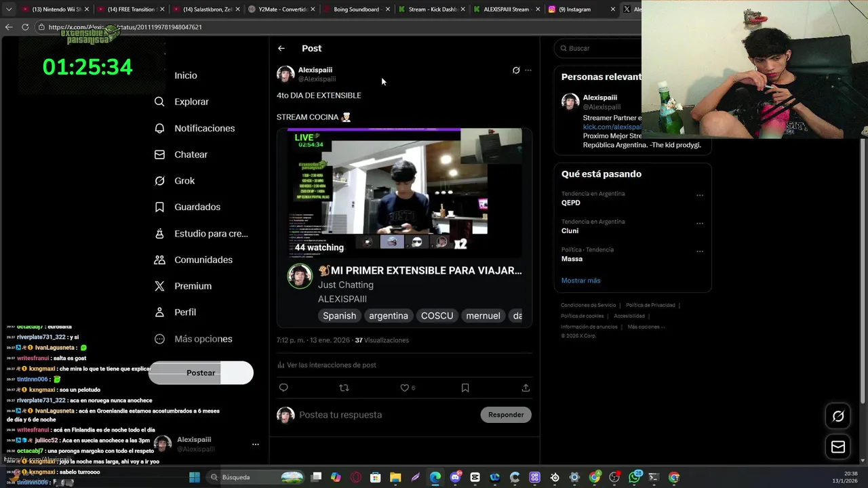Click the Postear button

[x=201, y=373]
